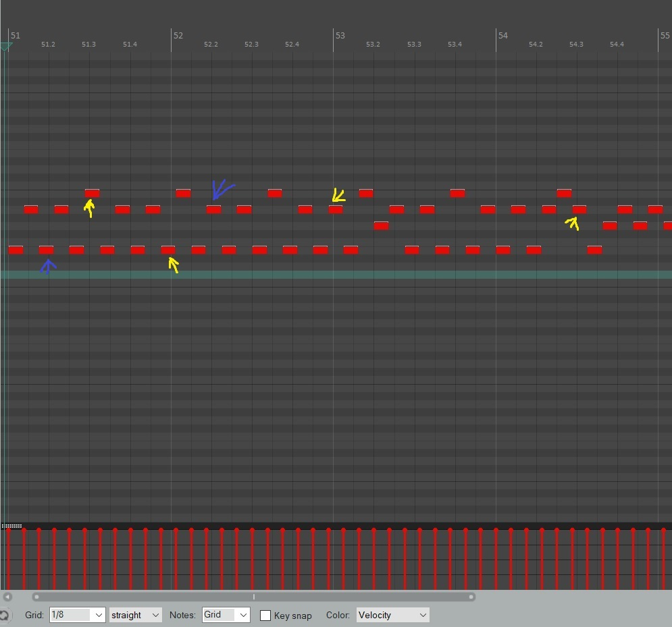672x627 pixels.
Task: Click beat 51.2 on the ruler
Action: point(48,45)
